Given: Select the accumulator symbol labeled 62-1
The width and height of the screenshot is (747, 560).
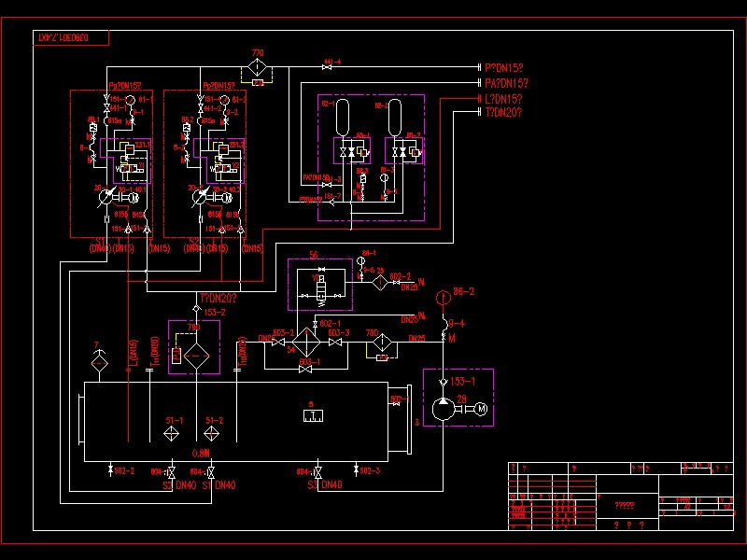Looking at the screenshot, I should coord(342,118).
